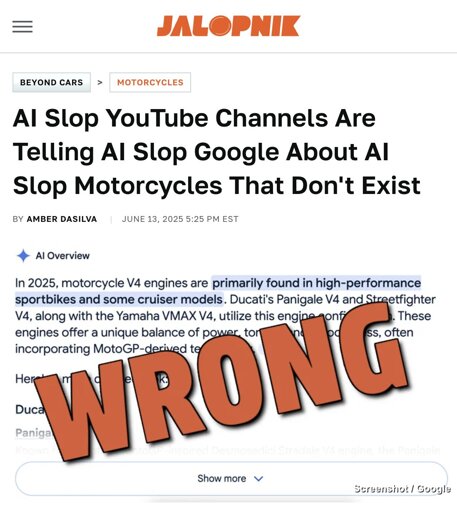This screenshot has height=512, width=457.
Task: Click the June 13, 2025 publication date
Action: point(180,219)
